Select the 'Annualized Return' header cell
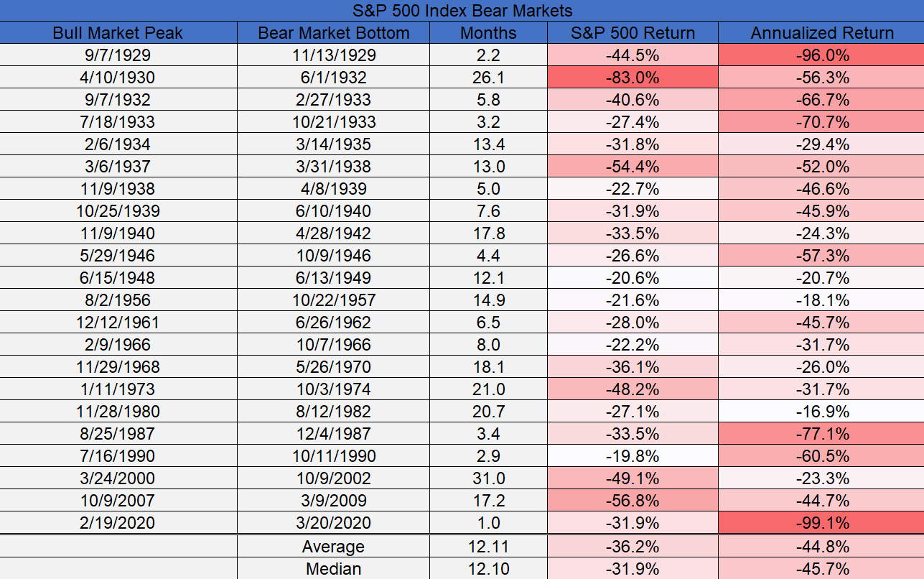Viewport: 924px width, 579px height. pyautogui.click(x=821, y=33)
